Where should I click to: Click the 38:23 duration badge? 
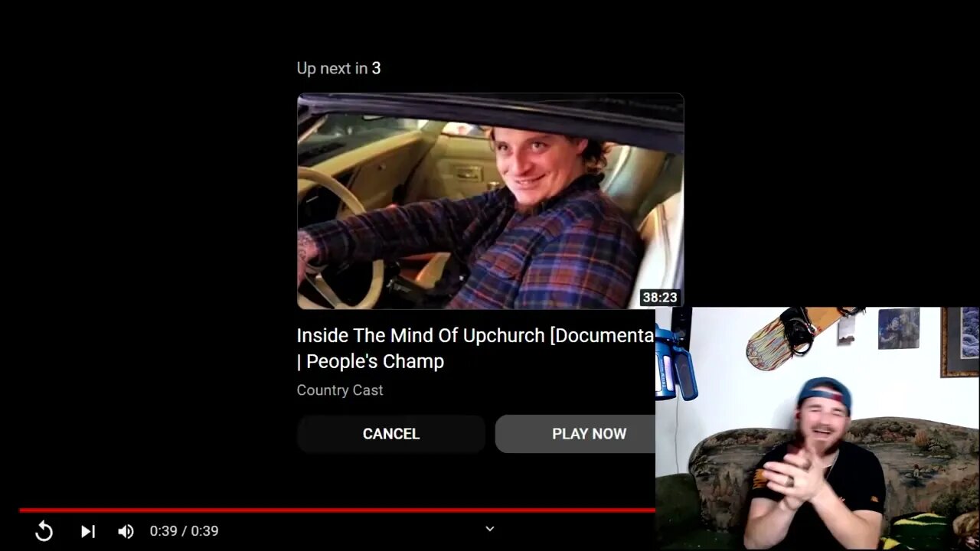click(659, 298)
